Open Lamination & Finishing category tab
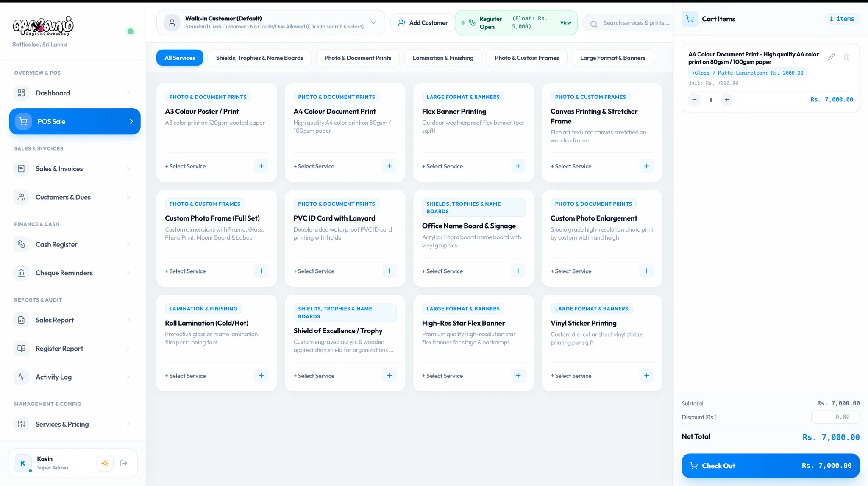This screenshot has width=868, height=486. point(443,58)
